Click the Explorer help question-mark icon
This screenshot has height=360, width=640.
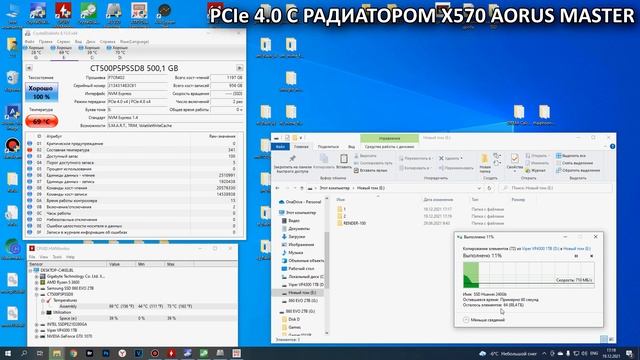[x=612, y=147]
